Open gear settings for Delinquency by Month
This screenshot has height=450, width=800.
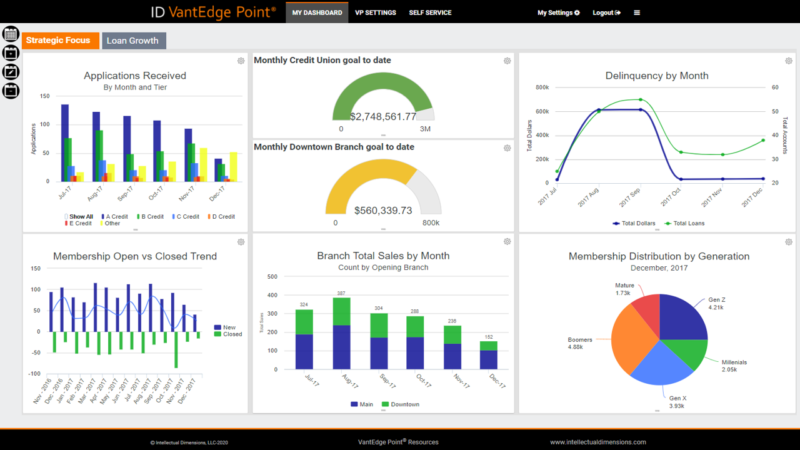pos(788,61)
